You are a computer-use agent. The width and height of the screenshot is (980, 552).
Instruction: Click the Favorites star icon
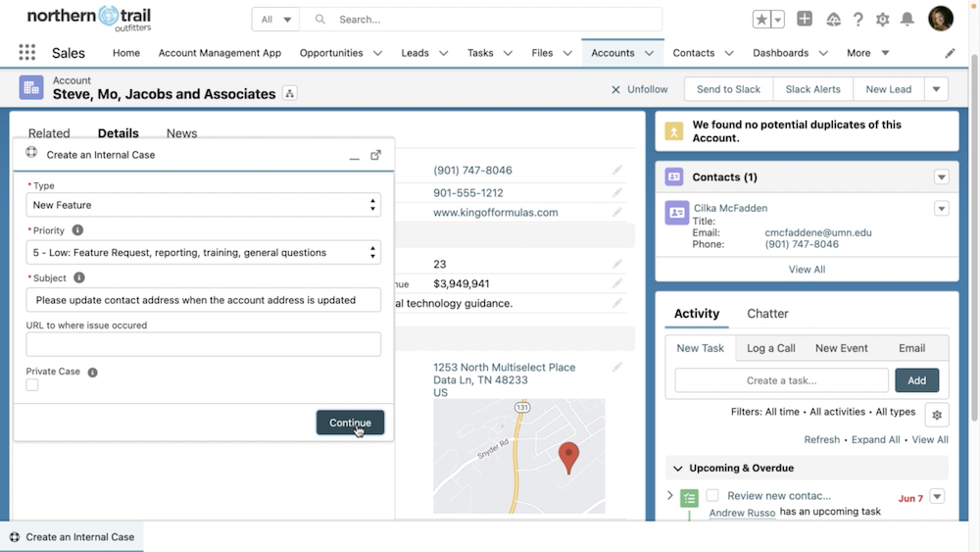[x=761, y=20]
